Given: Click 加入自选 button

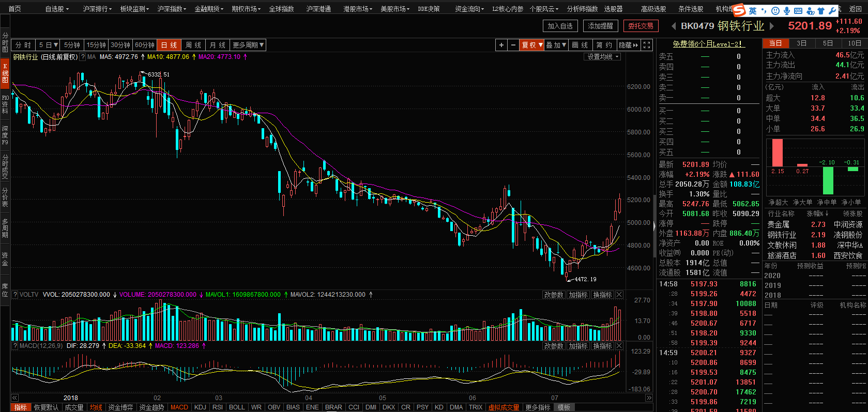Looking at the screenshot, I should 560,26.
